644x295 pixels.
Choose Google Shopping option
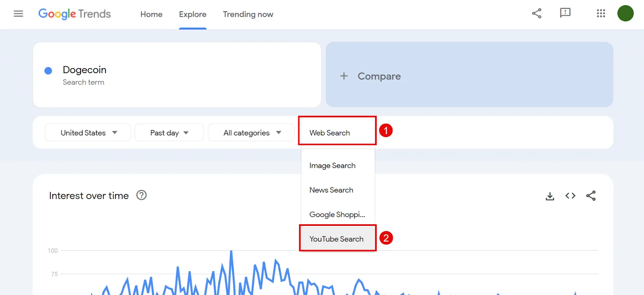(x=338, y=215)
